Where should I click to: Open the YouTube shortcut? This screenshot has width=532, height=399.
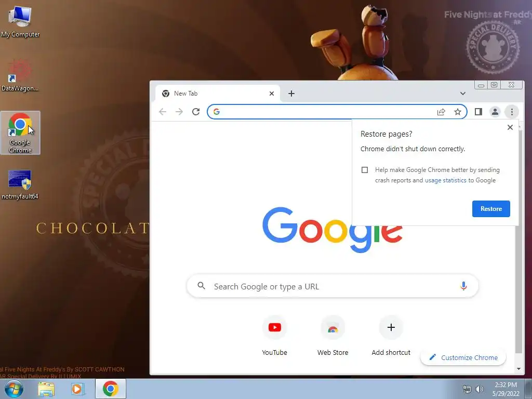274,336
